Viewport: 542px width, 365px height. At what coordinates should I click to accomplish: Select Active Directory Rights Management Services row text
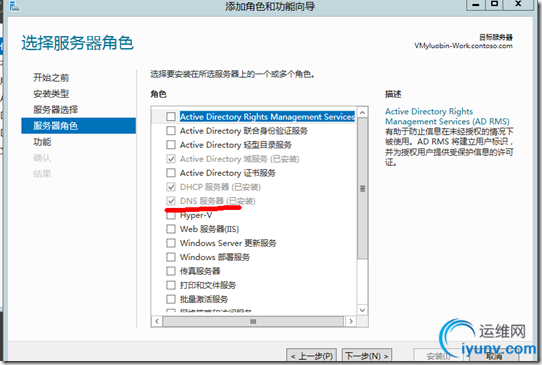click(267, 116)
